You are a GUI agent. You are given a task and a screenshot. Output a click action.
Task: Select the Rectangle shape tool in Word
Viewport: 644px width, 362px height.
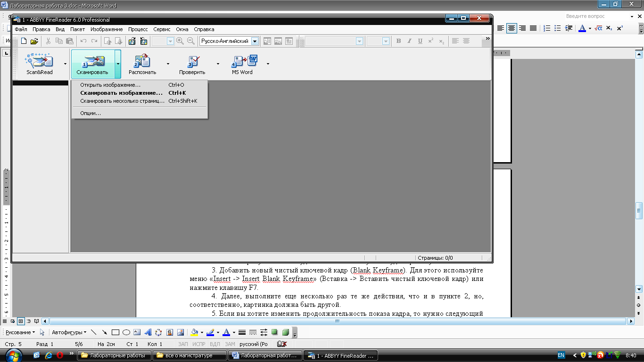click(115, 332)
